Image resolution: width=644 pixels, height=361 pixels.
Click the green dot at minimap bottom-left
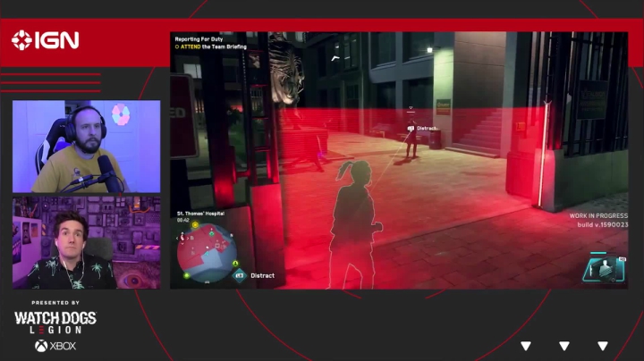tap(187, 275)
